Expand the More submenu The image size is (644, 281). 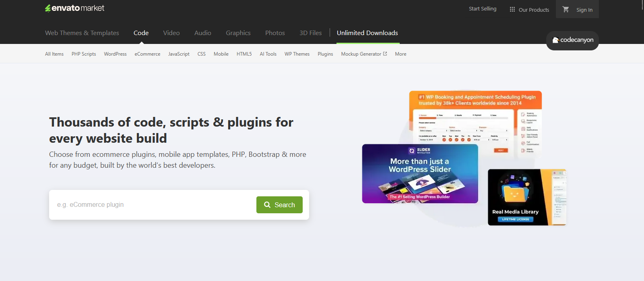point(400,54)
